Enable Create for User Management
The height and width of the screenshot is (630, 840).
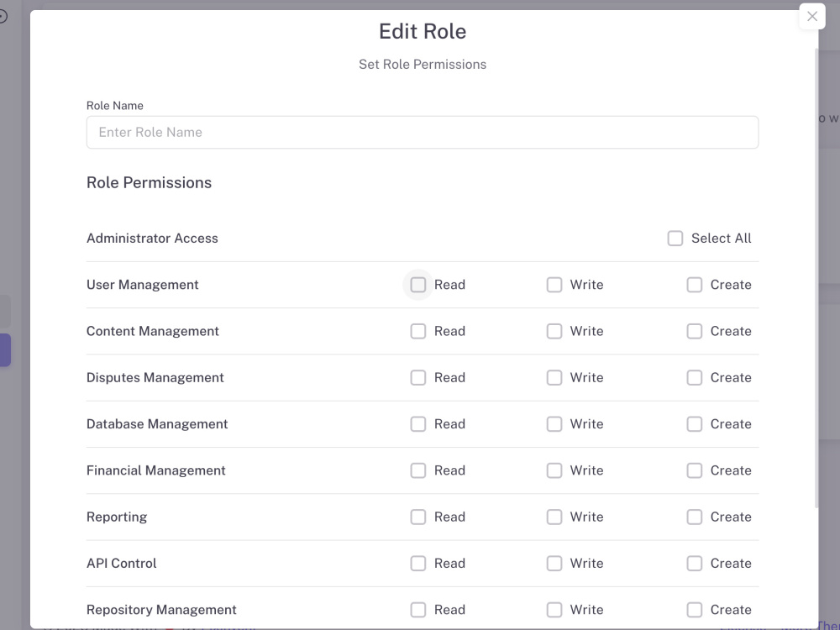point(695,285)
